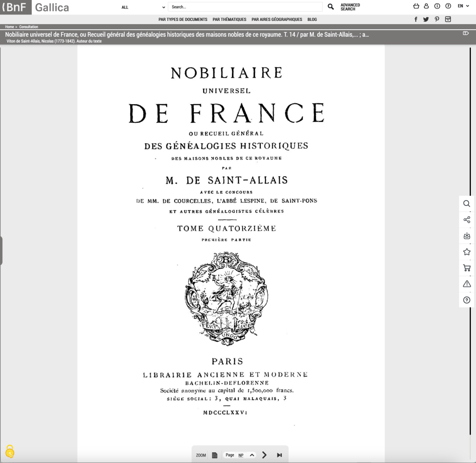The width and height of the screenshot is (476, 463).
Task: Expand the ALL search scope dropdown
Action: (x=143, y=7)
